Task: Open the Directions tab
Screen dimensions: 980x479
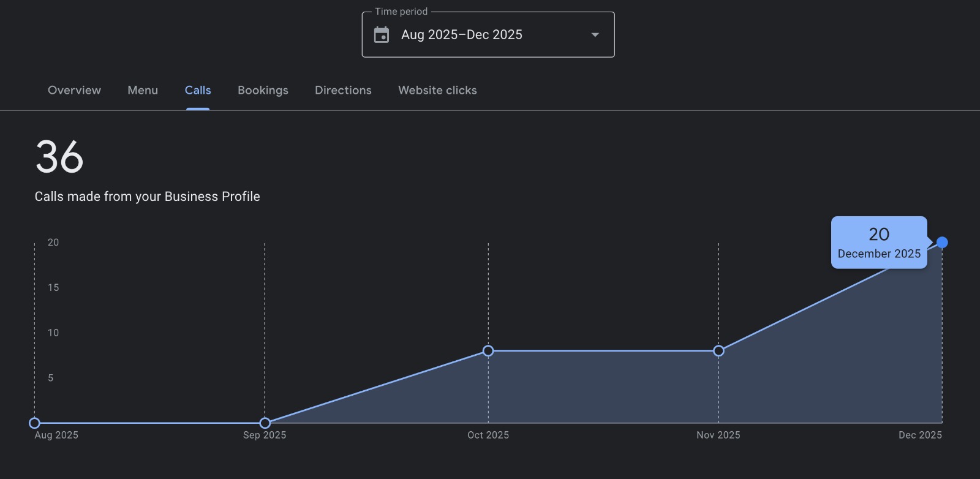Action: coord(343,90)
